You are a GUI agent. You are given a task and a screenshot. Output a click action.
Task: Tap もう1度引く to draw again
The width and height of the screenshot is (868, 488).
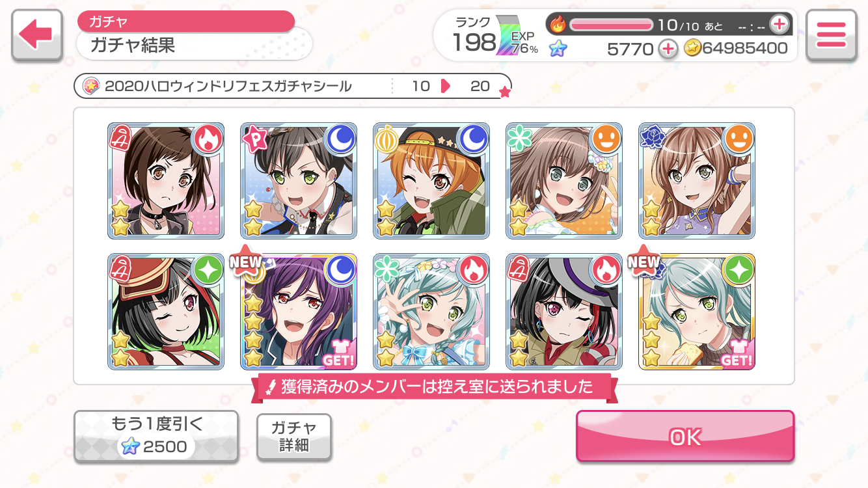click(x=156, y=436)
